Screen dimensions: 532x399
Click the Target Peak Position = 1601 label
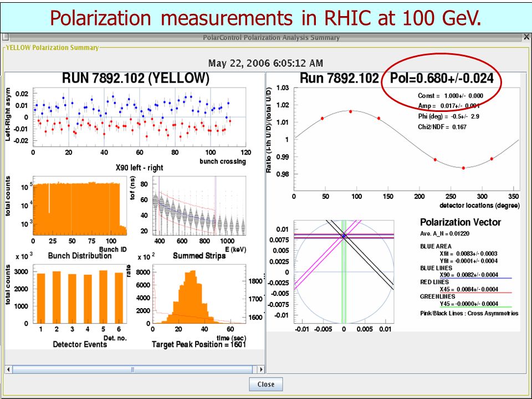198,344
